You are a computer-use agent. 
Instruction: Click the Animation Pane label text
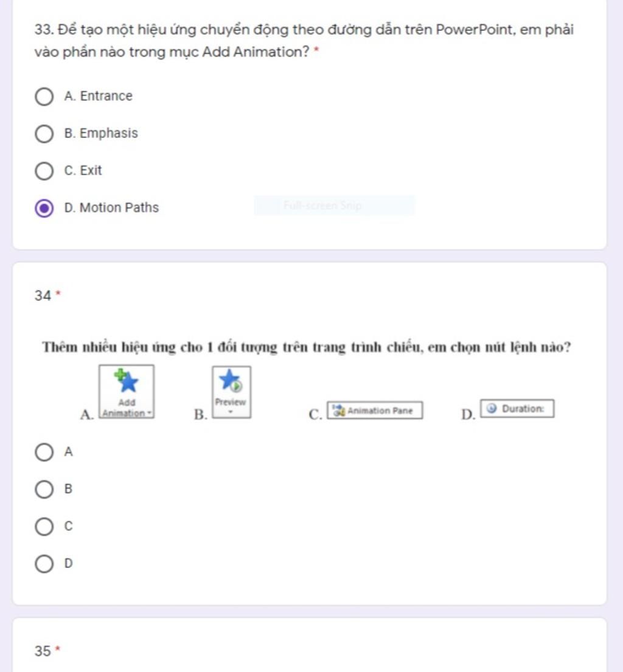(x=380, y=410)
